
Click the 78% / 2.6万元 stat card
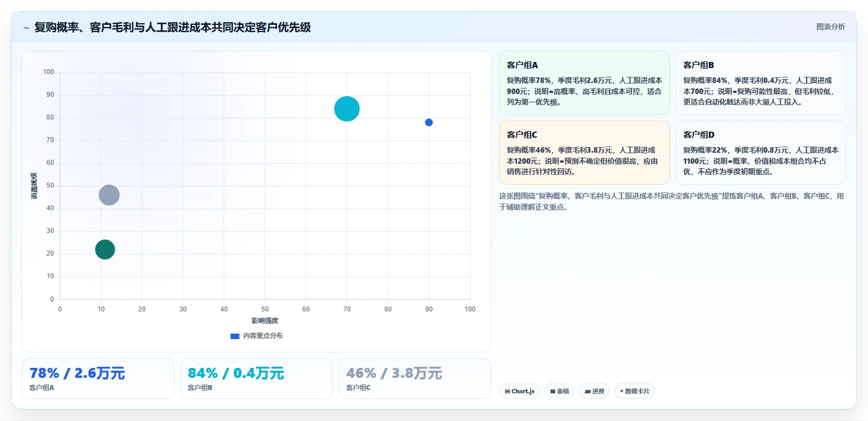[x=98, y=378]
